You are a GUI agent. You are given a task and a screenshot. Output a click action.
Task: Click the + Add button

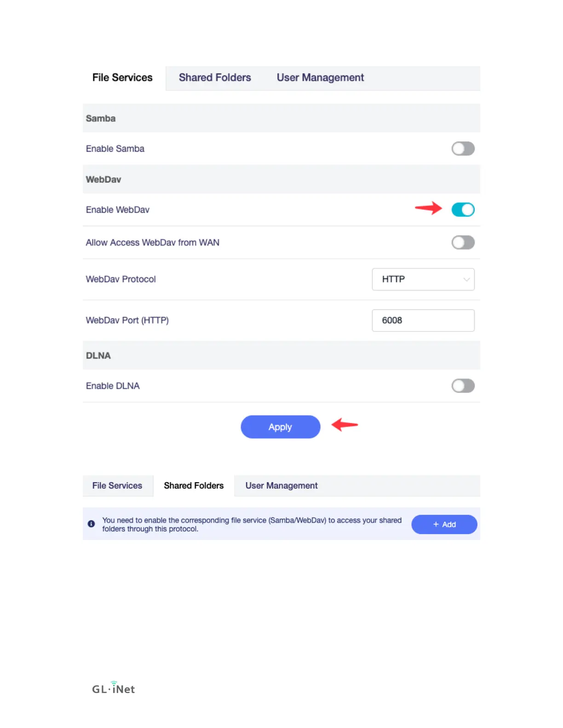tap(444, 524)
